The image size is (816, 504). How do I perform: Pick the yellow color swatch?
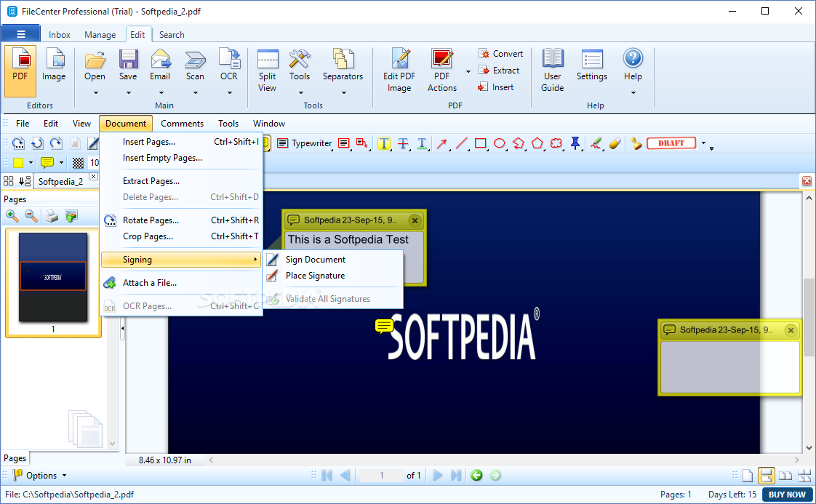pos(18,163)
